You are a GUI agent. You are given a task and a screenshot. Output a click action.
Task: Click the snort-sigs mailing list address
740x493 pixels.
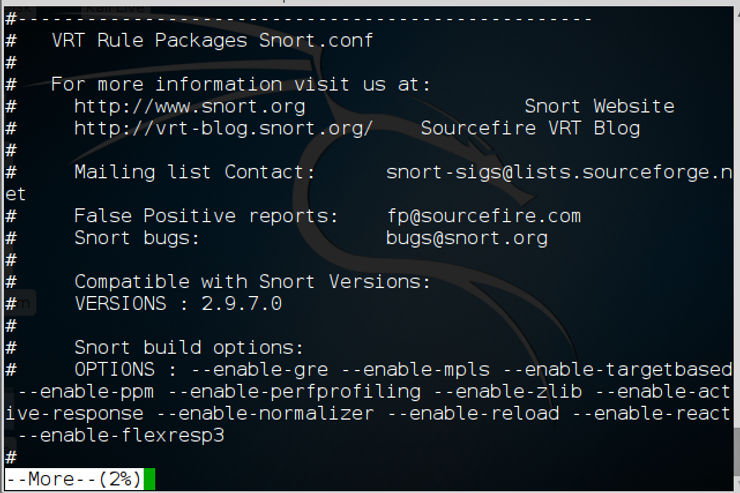(559, 172)
